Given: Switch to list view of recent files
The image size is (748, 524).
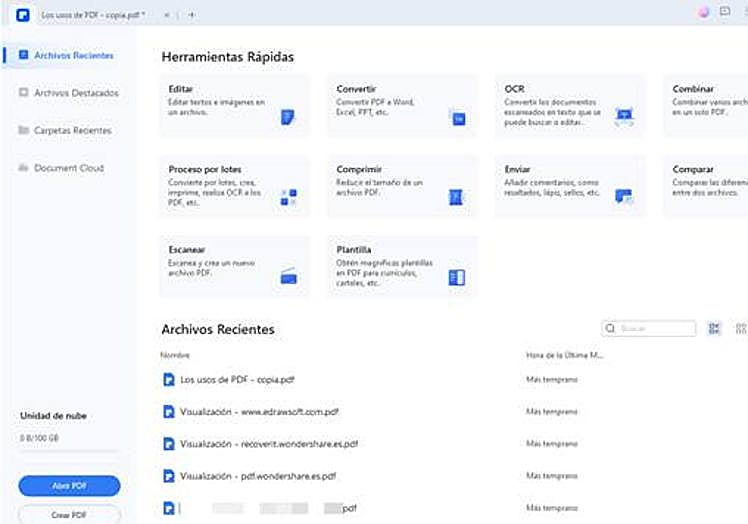Looking at the screenshot, I should (715, 328).
